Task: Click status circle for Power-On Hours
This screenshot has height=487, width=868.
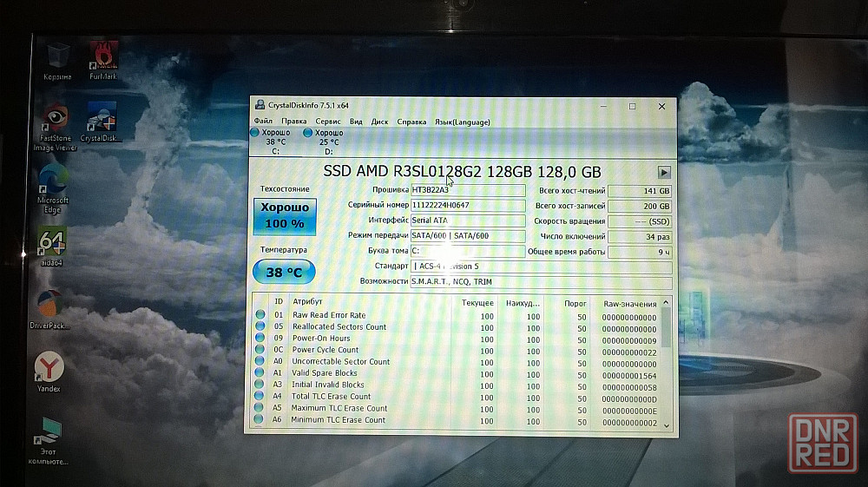Action: pos(260,338)
